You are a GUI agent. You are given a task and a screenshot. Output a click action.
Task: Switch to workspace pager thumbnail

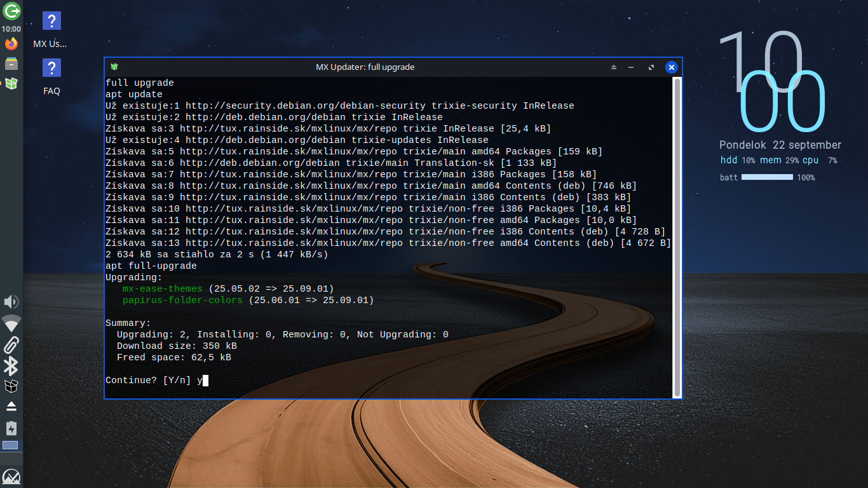11,445
